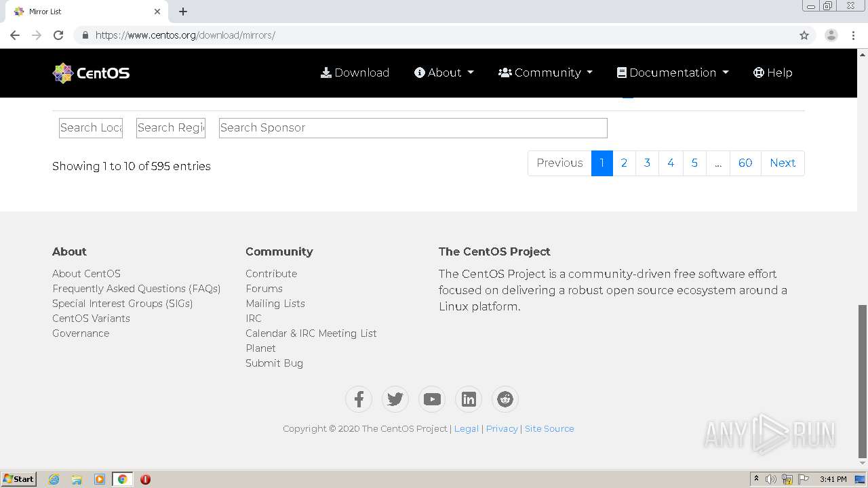Open the Site Source footer link
The height and width of the screenshot is (488, 868).
[549, 428]
